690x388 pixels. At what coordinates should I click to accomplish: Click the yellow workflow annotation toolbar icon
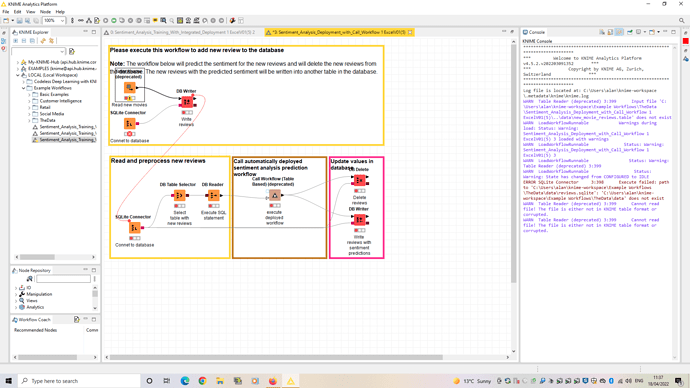pos(155,21)
